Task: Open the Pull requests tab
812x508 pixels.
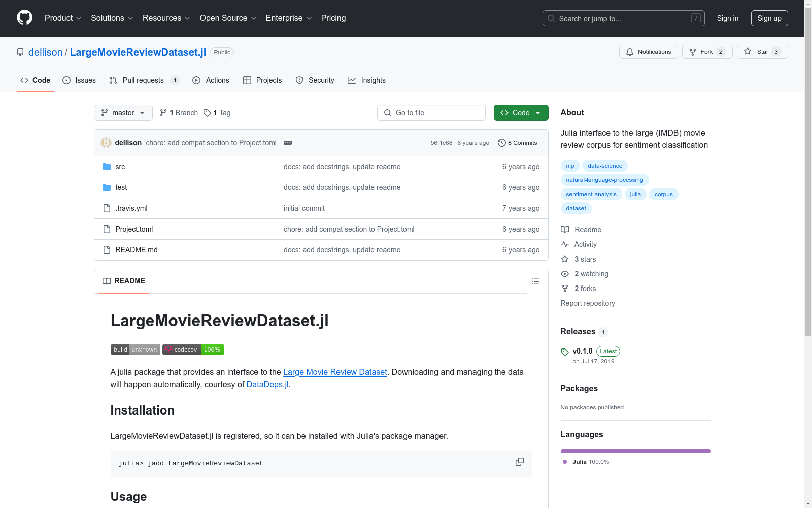Action: (145, 80)
